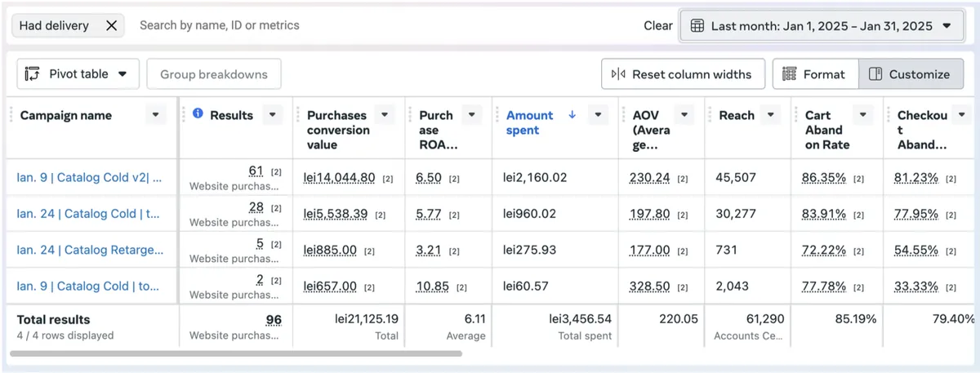The height and width of the screenshot is (373, 980).
Task: Open the Last month date range picker
Action: click(x=822, y=25)
